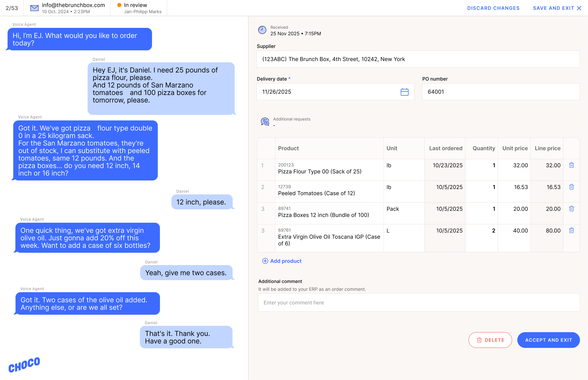The width and height of the screenshot is (588, 380).
Task: Delete the Pizza Boxes 12 inch row
Action: click(571, 209)
